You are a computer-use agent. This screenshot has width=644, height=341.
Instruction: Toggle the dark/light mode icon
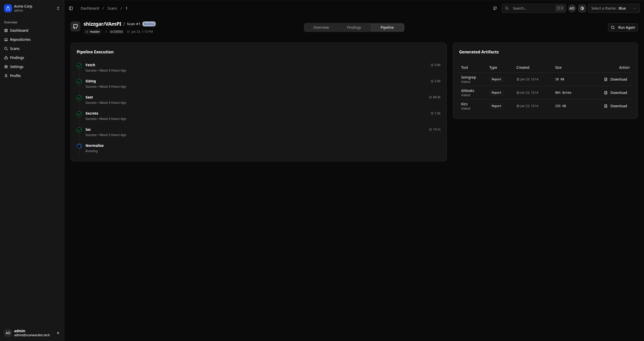[x=582, y=8]
